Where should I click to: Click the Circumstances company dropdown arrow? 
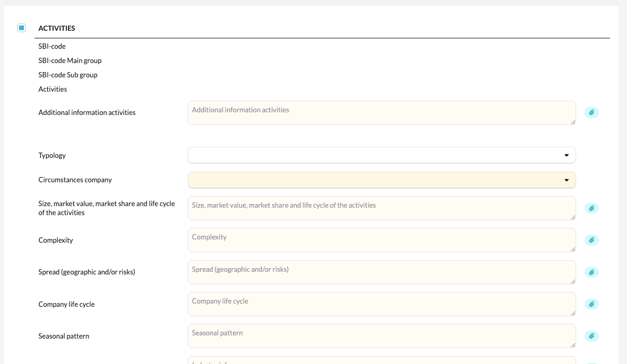click(x=566, y=180)
